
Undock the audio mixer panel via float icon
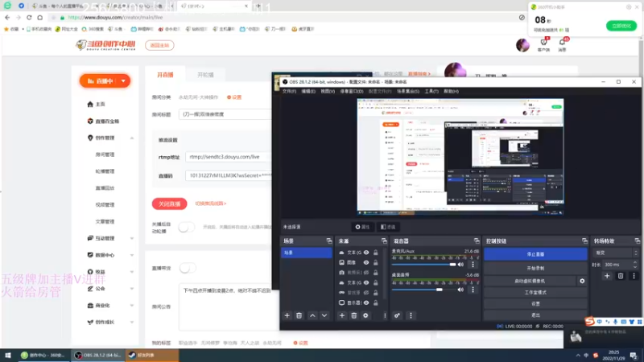pyautogui.click(x=477, y=241)
